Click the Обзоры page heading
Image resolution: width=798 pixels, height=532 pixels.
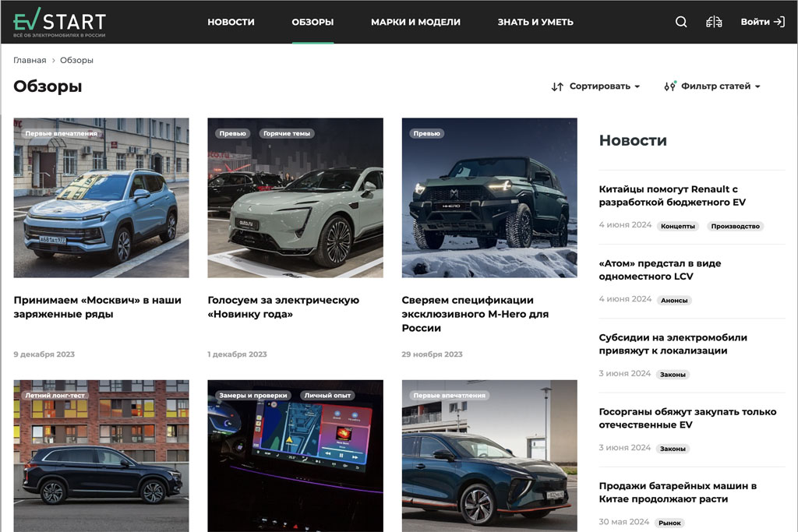tap(48, 86)
